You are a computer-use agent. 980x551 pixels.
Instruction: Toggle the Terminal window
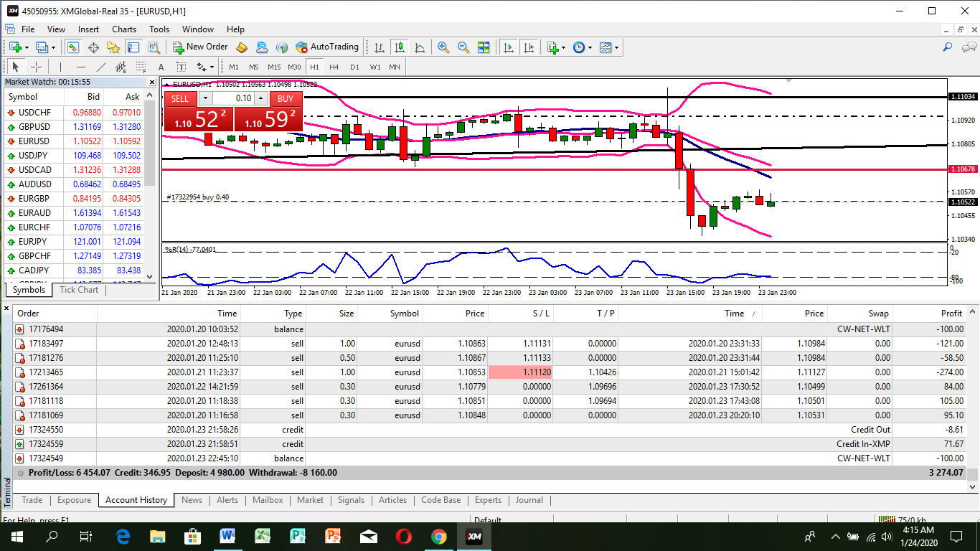tap(133, 47)
